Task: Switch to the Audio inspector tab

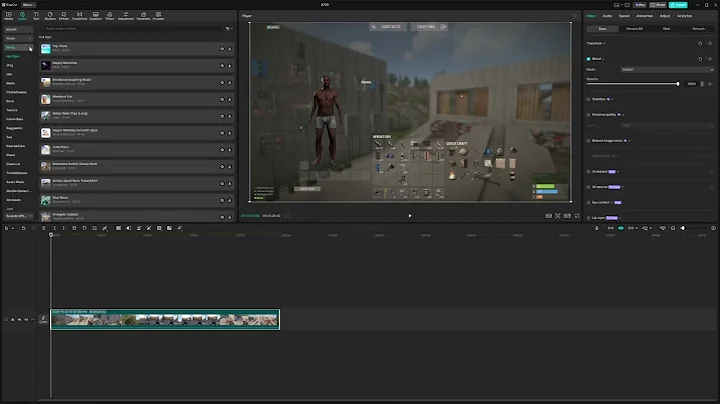Action: click(607, 16)
